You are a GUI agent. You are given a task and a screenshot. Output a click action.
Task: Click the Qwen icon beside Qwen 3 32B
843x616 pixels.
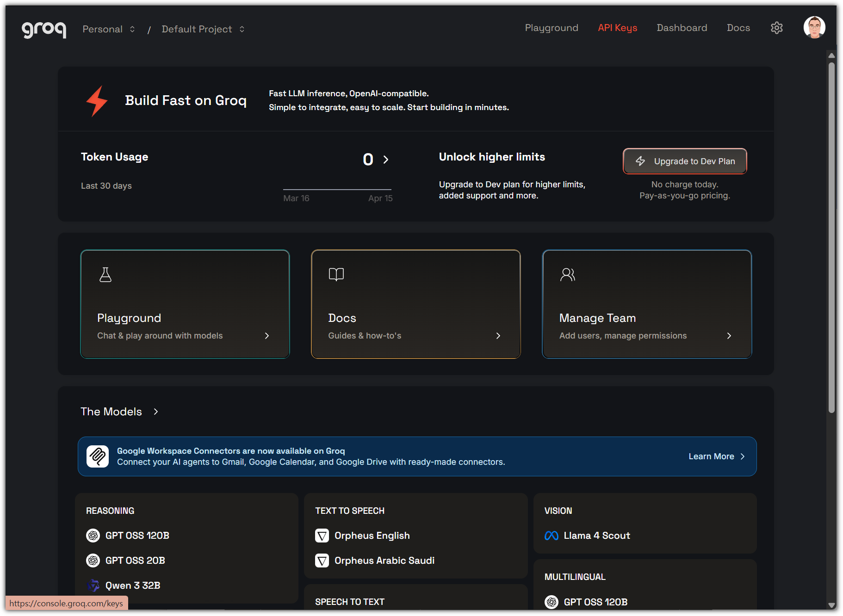(93, 585)
